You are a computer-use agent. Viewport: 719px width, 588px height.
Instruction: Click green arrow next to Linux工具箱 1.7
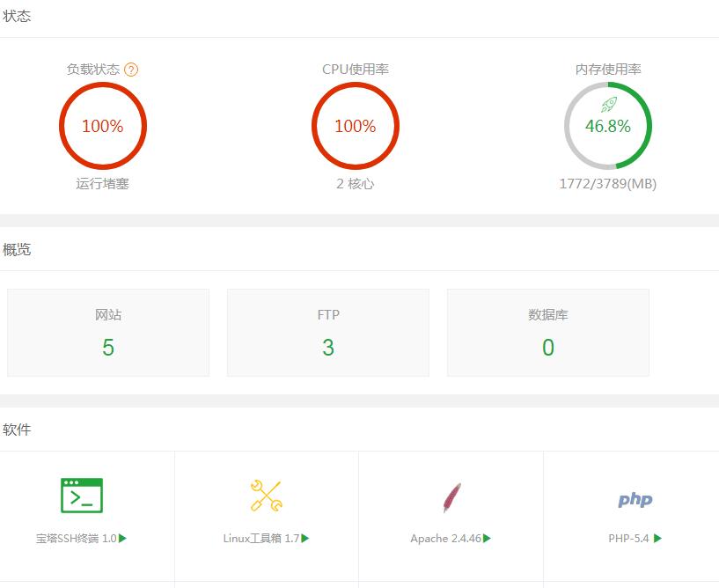pos(305,539)
